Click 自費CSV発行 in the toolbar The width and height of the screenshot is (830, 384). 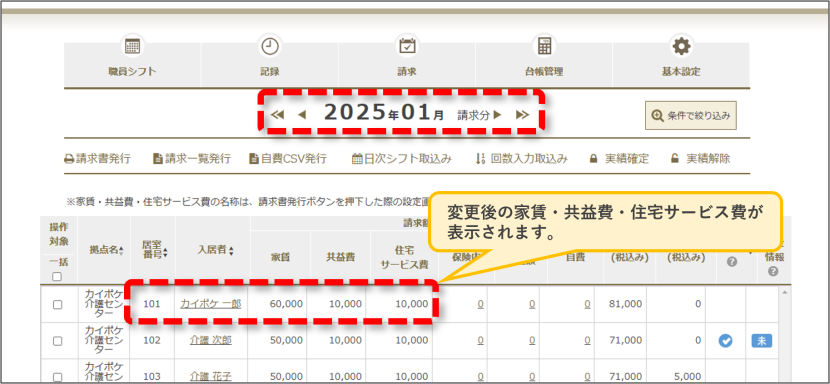288,158
